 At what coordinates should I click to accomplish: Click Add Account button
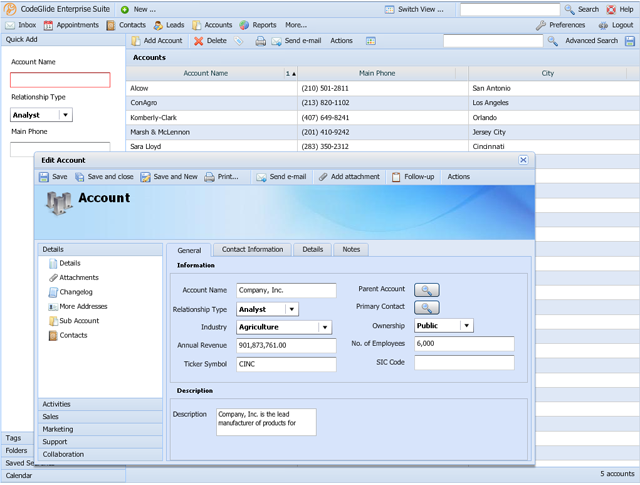click(157, 41)
